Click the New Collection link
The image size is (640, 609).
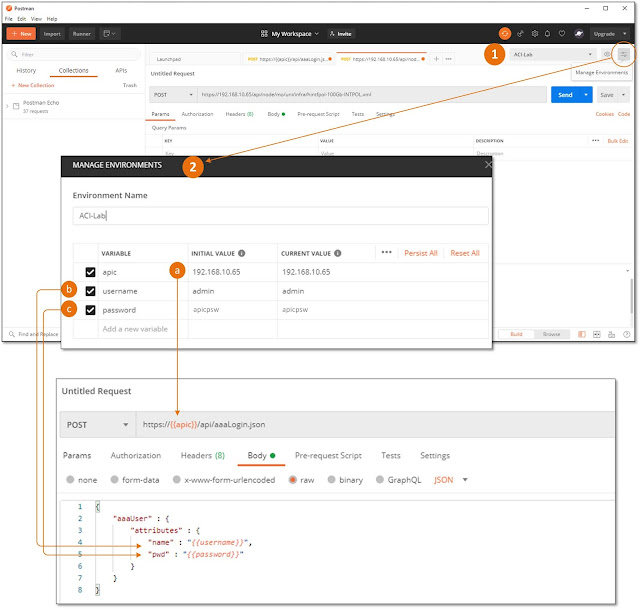tap(33, 85)
